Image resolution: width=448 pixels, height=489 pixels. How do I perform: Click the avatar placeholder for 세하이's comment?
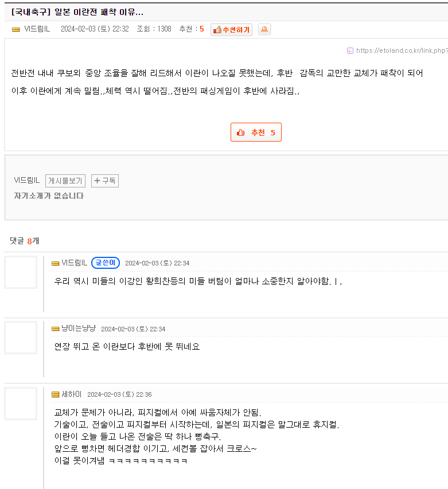pos(21,404)
